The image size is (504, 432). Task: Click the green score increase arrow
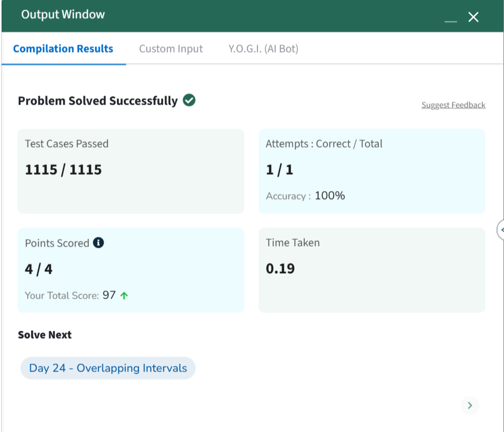124,296
